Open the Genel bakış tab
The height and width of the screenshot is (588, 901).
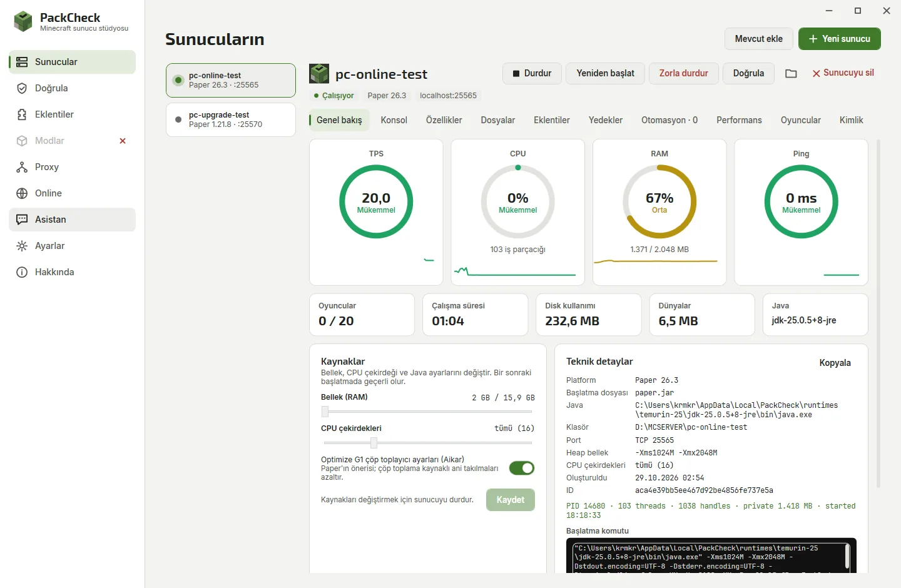tap(339, 120)
